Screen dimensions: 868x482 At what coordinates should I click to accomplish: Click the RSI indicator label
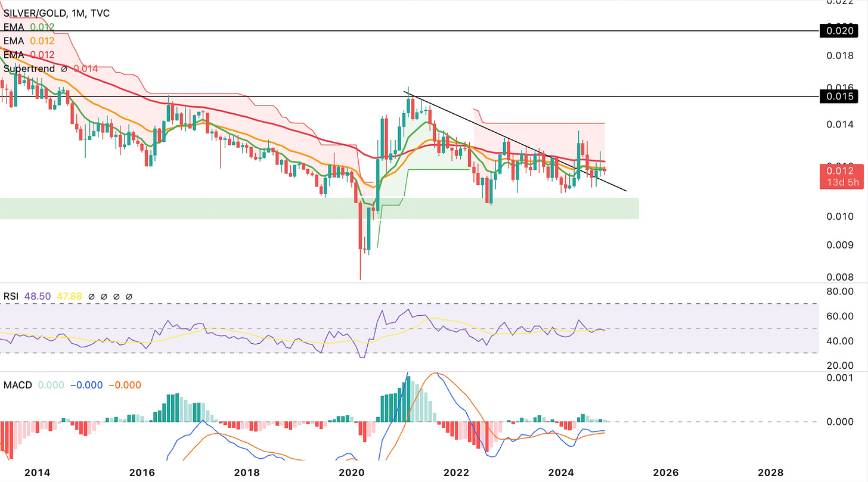point(12,296)
